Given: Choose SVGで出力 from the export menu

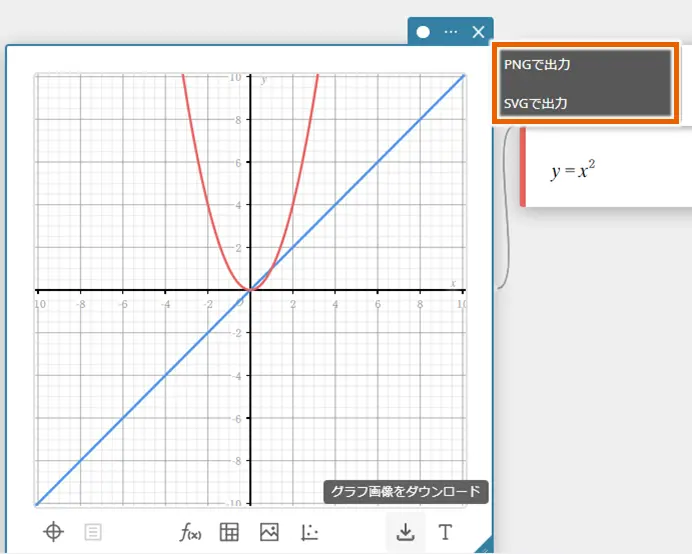Looking at the screenshot, I should pyautogui.click(x=586, y=103).
